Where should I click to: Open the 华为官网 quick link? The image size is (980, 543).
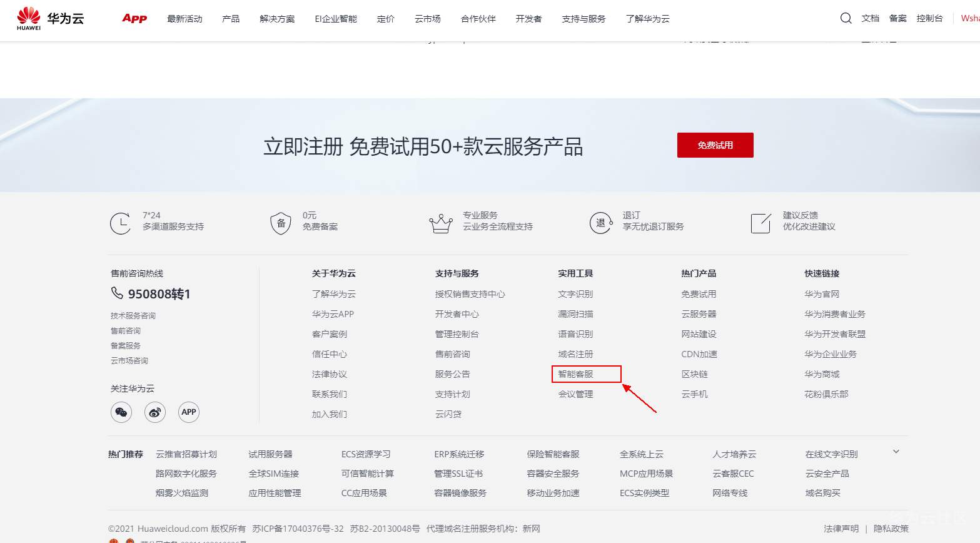coord(822,294)
